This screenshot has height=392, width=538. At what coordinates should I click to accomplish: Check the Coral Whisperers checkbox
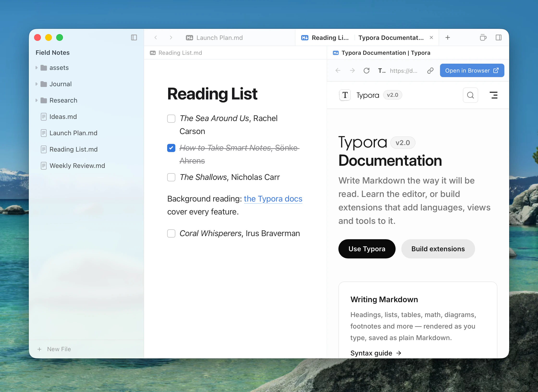(x=171, y=233)
